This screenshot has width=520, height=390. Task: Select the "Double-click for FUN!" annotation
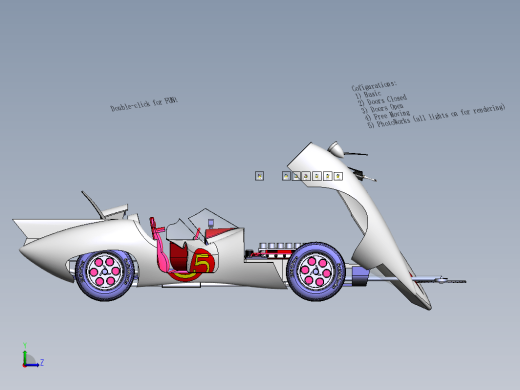(x=144, y=104)
